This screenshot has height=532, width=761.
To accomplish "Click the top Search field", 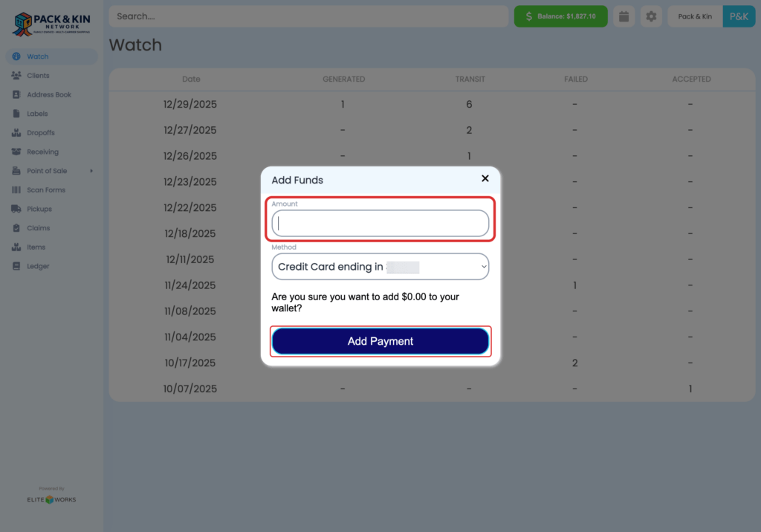I will point(308,16).
